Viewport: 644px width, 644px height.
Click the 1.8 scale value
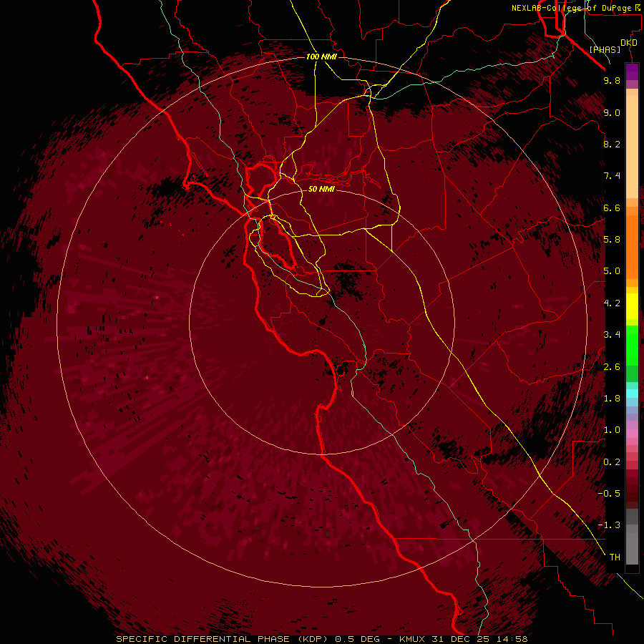pyautogui.click(x=612, y=399)
